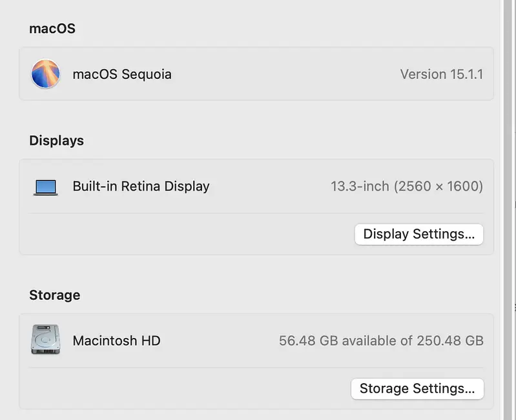
Task: Click the 56.48 GB available text
Action: [380, 341]
